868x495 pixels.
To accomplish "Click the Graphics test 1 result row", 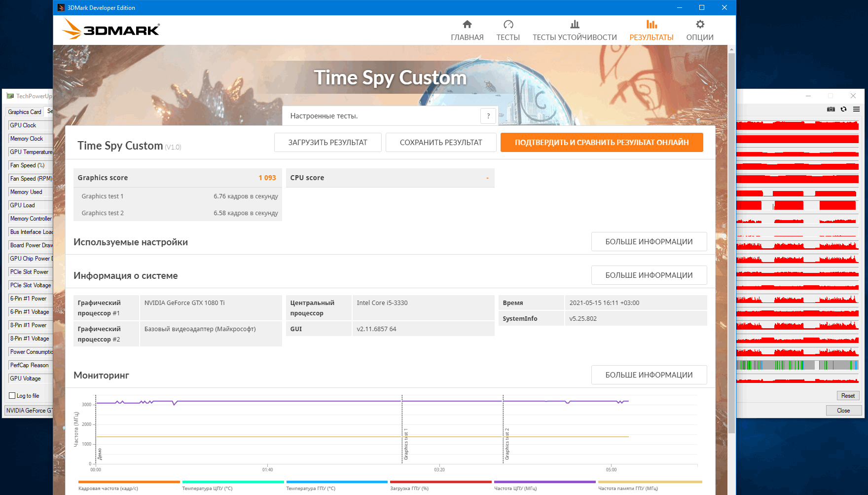I will (x=178, y=196).
